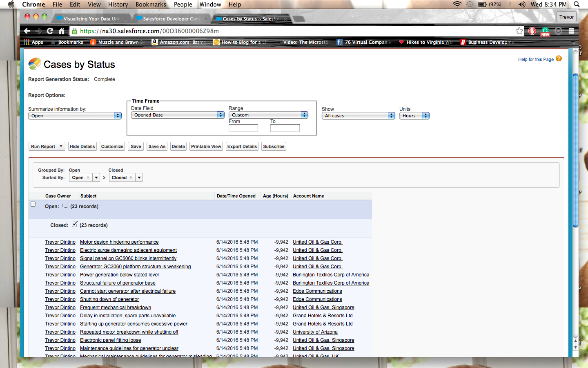The image size is (588, 368).
Task: Open the Summarize information by dropdown
Action: click(75, 116)
